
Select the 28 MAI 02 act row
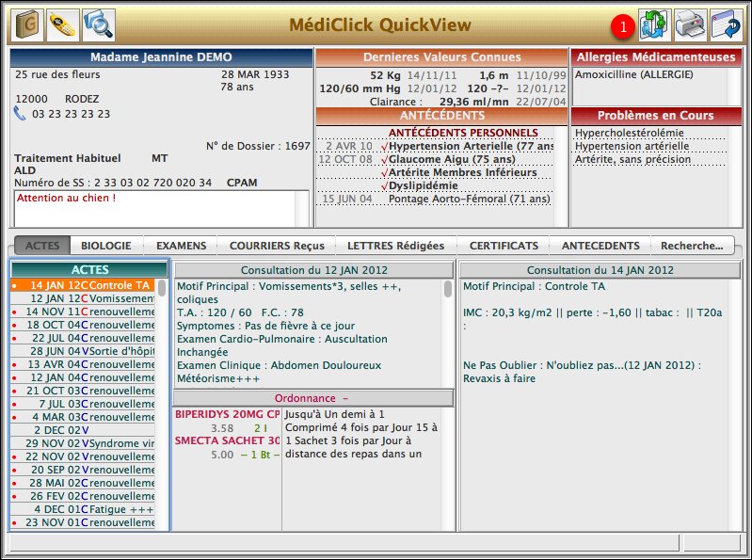[x=83, y=483]
